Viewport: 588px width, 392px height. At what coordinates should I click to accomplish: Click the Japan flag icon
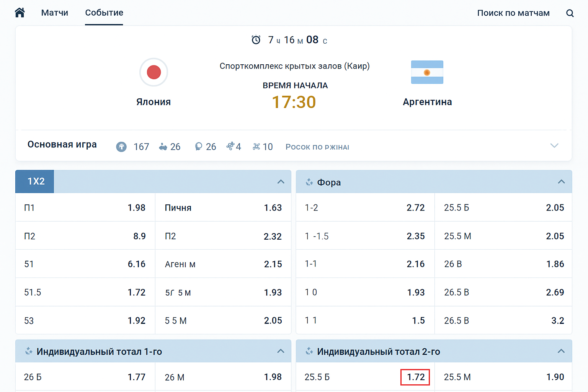click(x=154, y=72)
